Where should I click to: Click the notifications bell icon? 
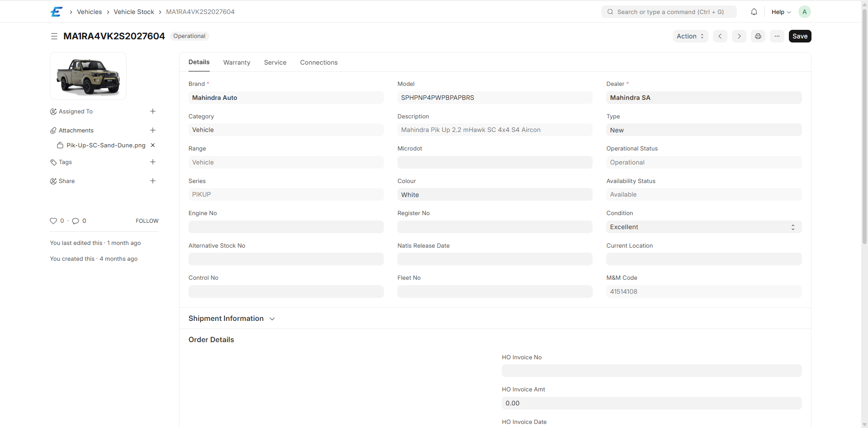point(754,12)
